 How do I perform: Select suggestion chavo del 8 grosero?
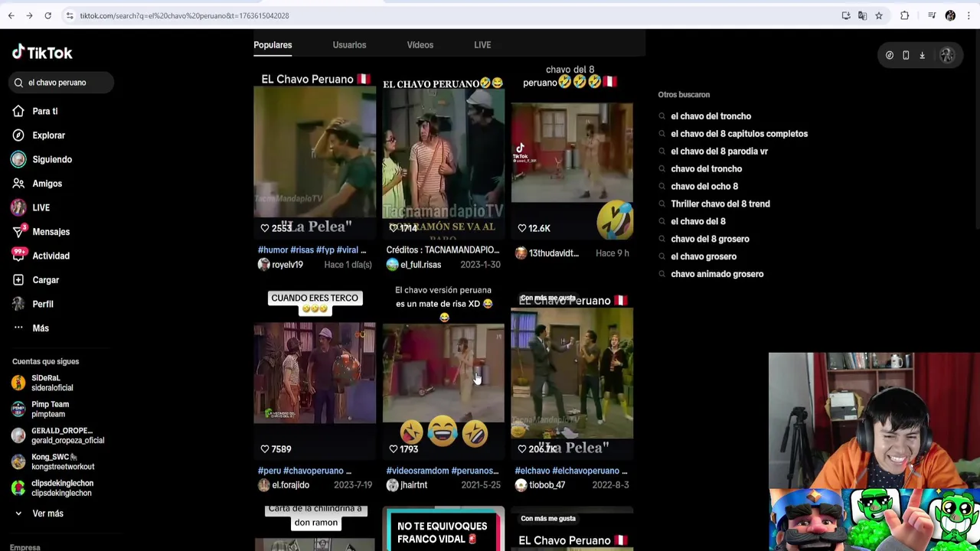click(x=710, y=239)
